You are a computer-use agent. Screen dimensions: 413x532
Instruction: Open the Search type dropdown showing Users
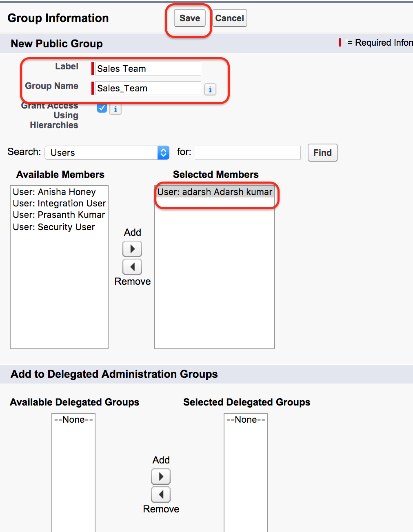pos(106,152)
